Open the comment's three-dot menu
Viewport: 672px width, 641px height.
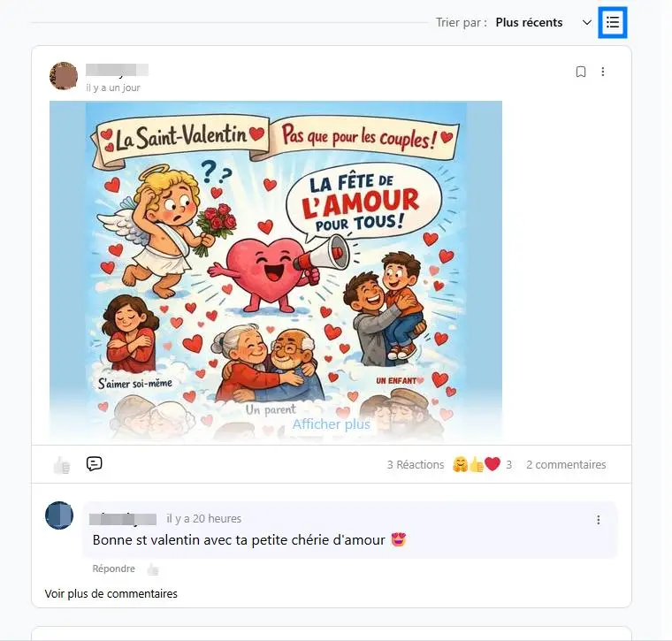[x=599, y=520]
